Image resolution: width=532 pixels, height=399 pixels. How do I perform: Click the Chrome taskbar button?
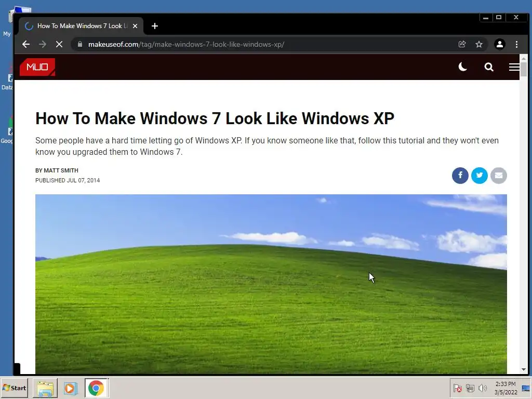96,388
